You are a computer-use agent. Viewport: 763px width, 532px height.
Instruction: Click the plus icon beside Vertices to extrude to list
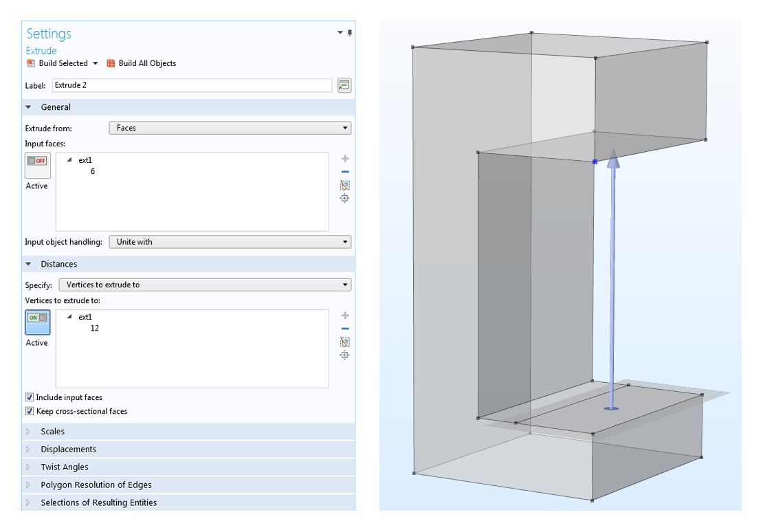345,315
